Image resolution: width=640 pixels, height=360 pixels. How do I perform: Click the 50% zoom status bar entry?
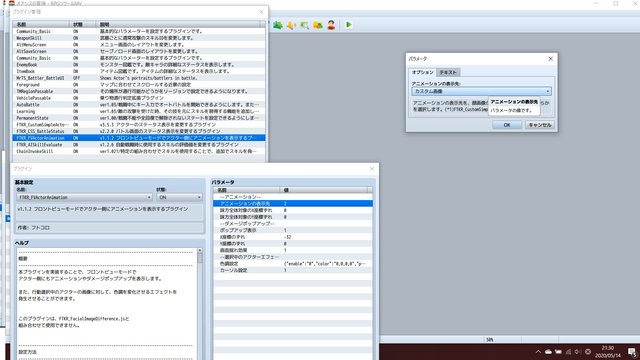(x=490, y=340)
